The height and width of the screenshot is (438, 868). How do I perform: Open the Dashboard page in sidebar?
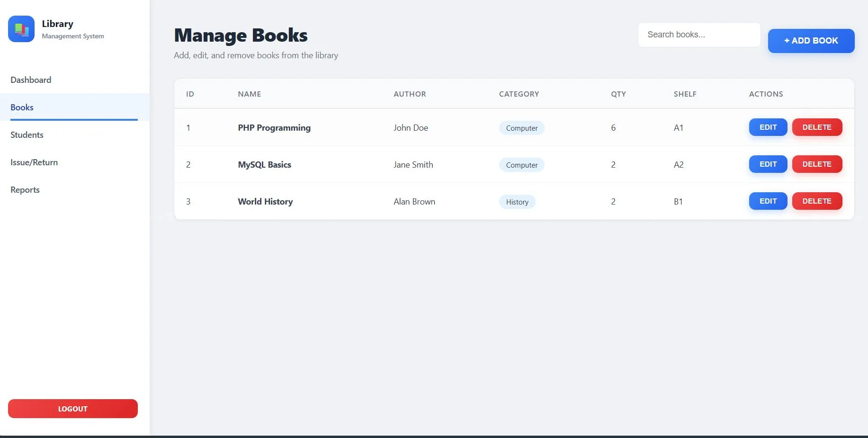coord(31,80)
